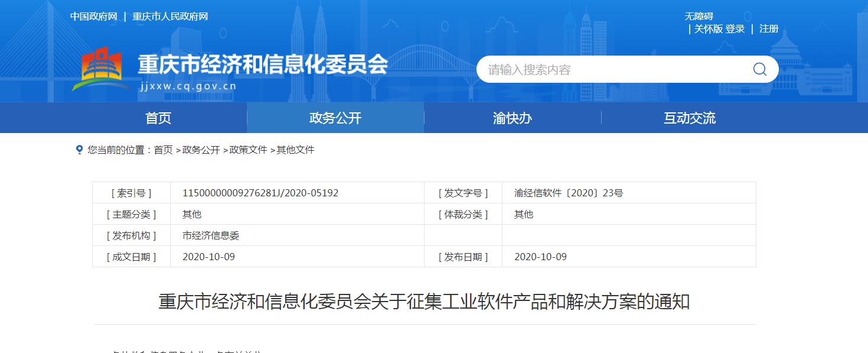The height and width of the screenshot is (353, 868).
Task: Click the 登录 login link
Action: pyautogui.click(x=735, y=29)
